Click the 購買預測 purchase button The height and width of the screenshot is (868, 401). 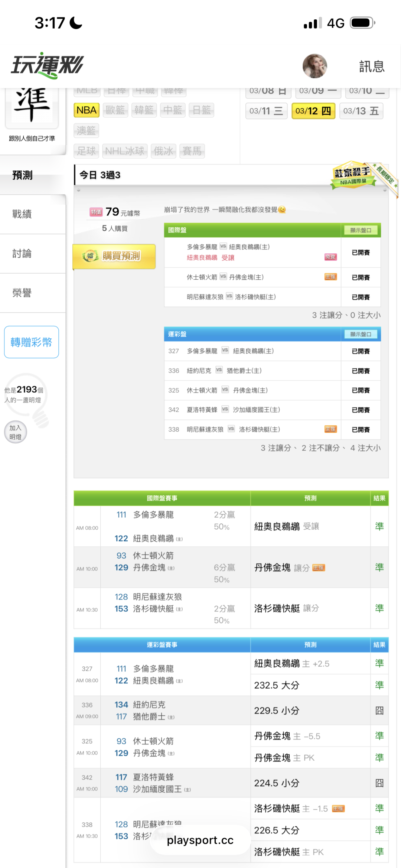(114, 256)
